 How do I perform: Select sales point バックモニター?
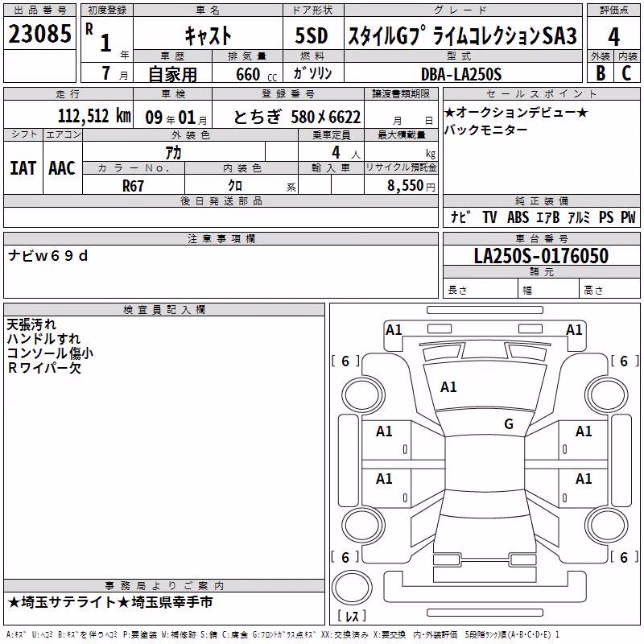tap(486, 130)
